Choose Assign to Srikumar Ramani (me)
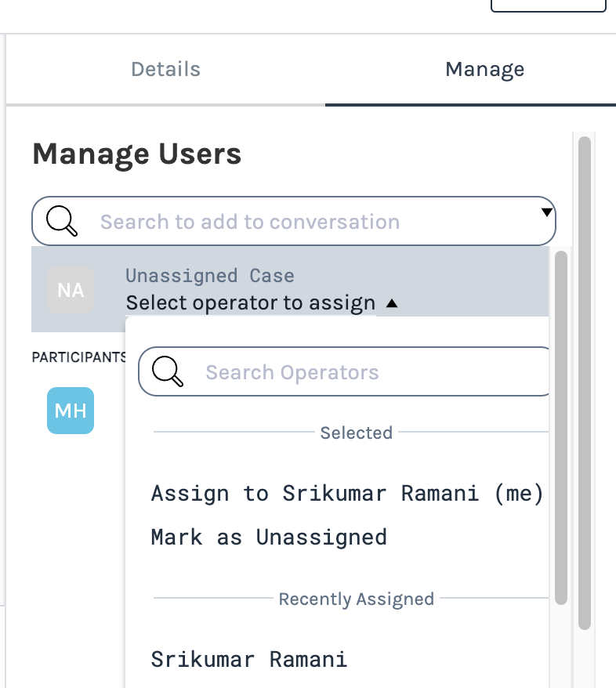 point(347,493)
